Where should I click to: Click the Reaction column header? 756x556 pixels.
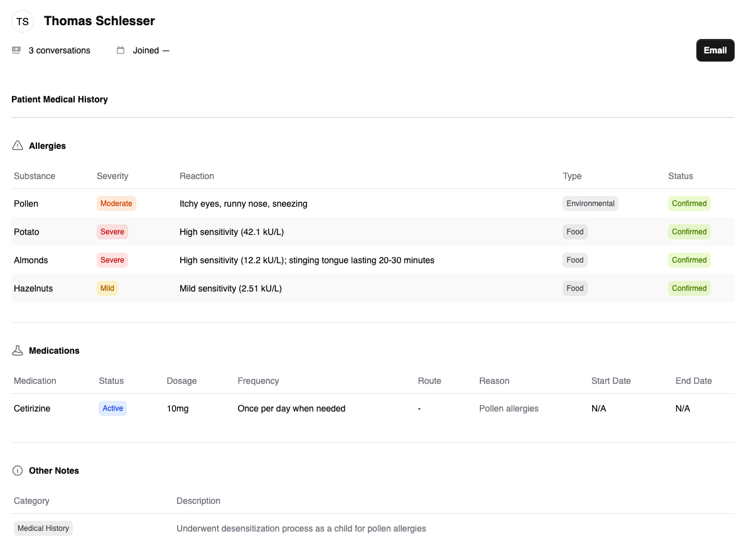[x=197, y=176]
